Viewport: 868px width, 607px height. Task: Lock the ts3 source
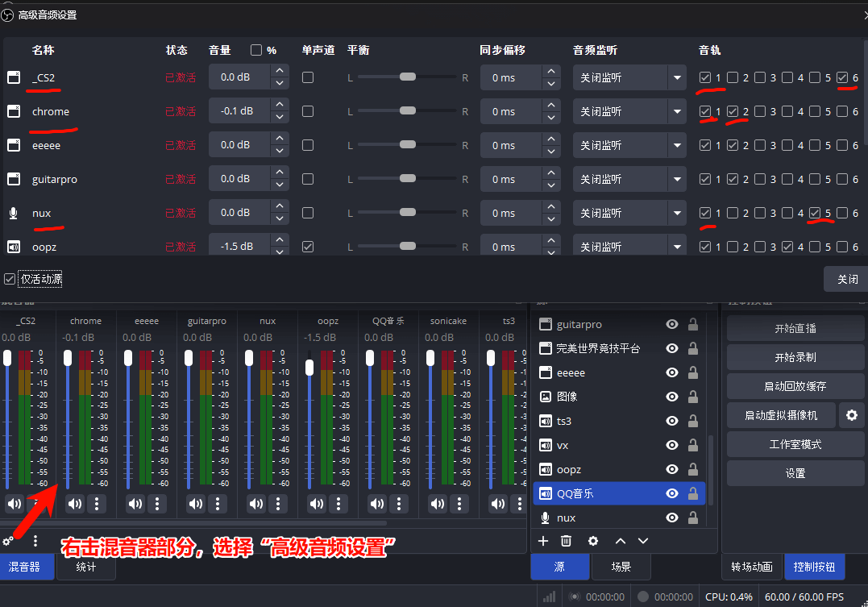(x=692, y=421)
